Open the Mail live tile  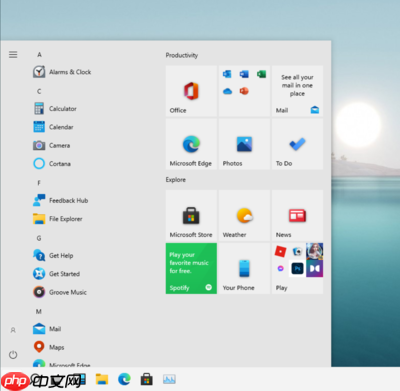pos(297,91)
